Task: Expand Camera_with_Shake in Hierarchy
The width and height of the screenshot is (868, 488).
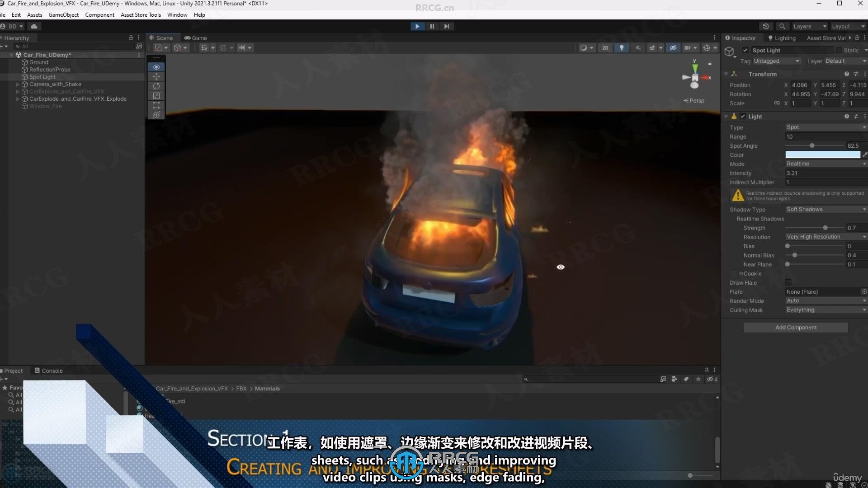Action: point(18,84)
